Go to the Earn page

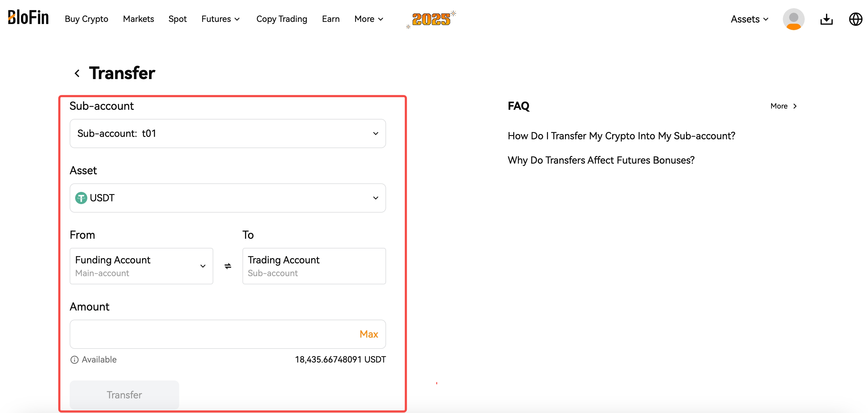coord(330,19)
